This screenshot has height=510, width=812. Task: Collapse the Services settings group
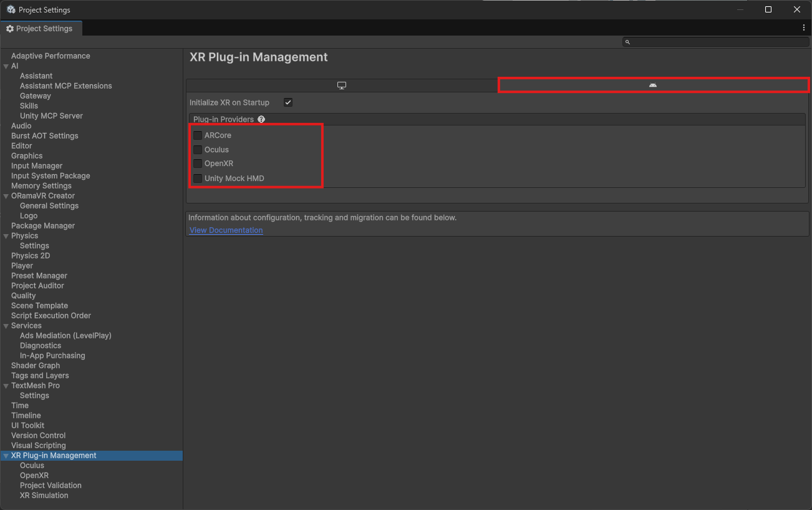(6, 326)
